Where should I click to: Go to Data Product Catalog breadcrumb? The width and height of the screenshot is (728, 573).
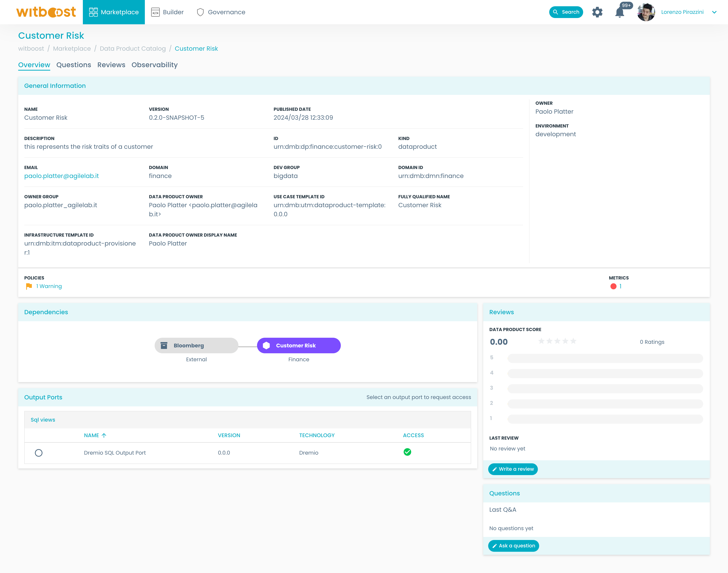pos(133,49)
